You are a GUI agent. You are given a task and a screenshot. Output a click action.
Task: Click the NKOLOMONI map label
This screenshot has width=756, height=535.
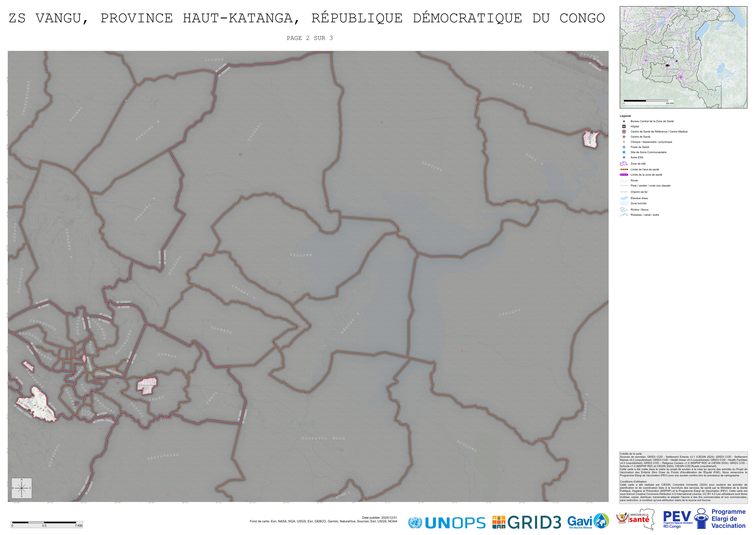point(43,325)
